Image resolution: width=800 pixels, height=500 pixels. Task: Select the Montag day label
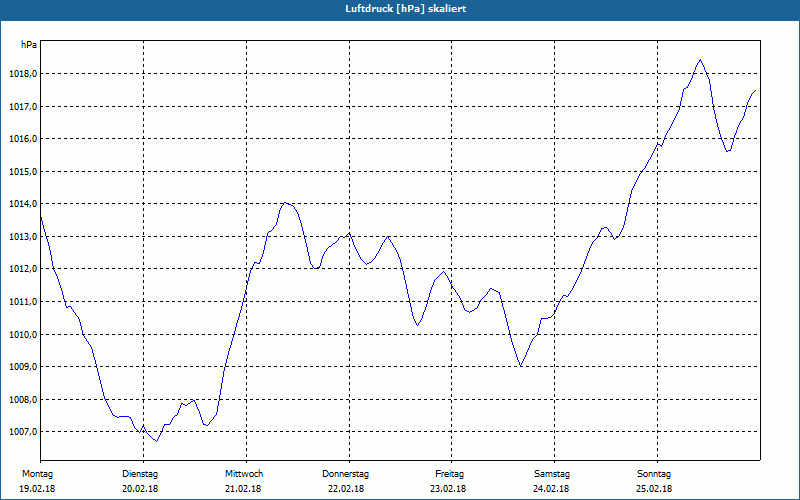pyautogui.click(x=37, y=474)
